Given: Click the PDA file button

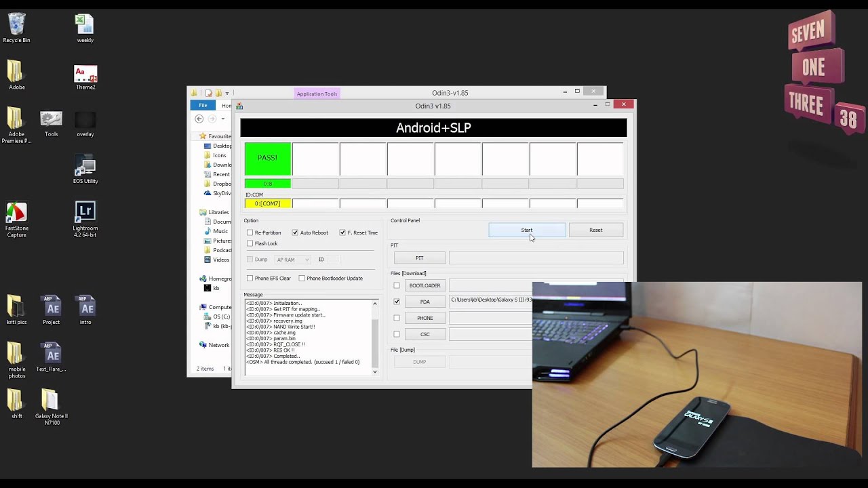Looking at the screenshot, I should tap(425, 302).
